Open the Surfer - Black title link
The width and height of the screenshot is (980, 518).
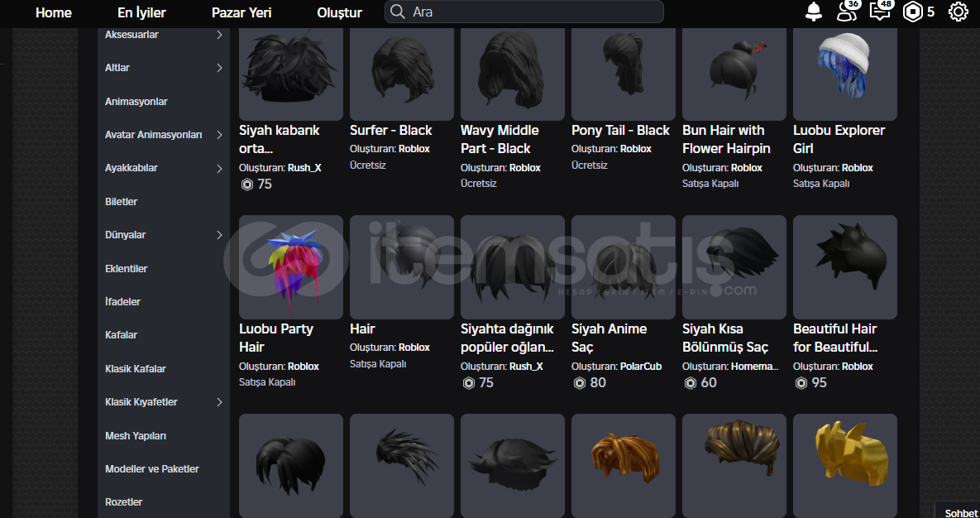pyautogui.click(x=391, y=130)
